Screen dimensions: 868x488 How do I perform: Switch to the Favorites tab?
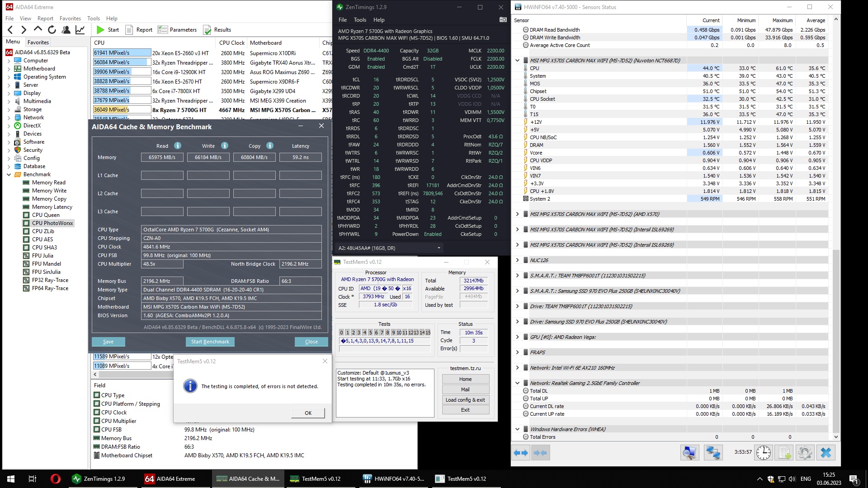click(38, 42)
